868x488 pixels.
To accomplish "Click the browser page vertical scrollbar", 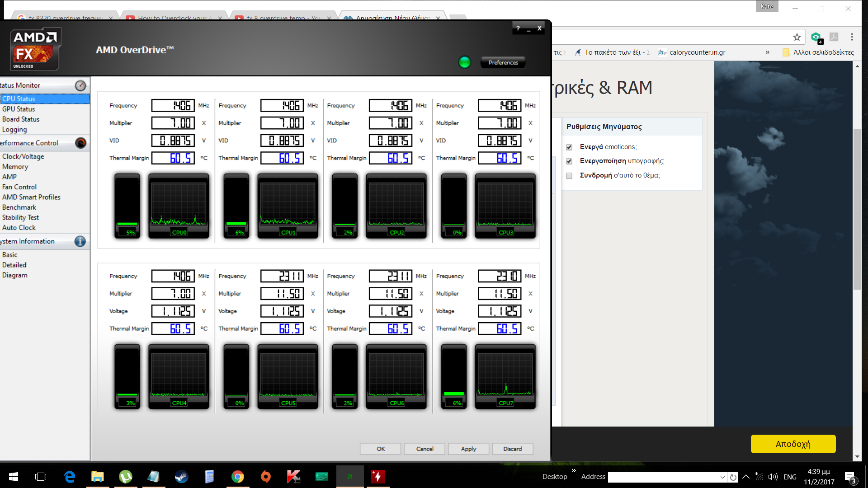I will click(x=857, y=210).
